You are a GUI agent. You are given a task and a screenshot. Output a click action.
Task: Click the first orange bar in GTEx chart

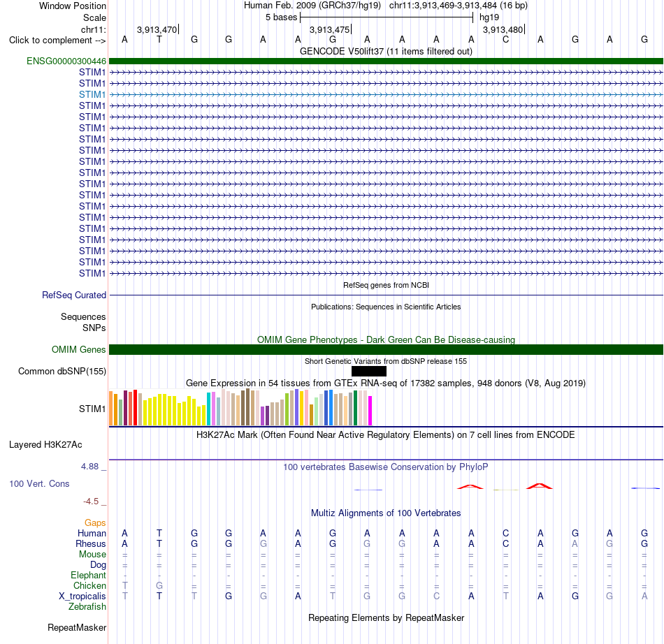click(x=111, y=409)
